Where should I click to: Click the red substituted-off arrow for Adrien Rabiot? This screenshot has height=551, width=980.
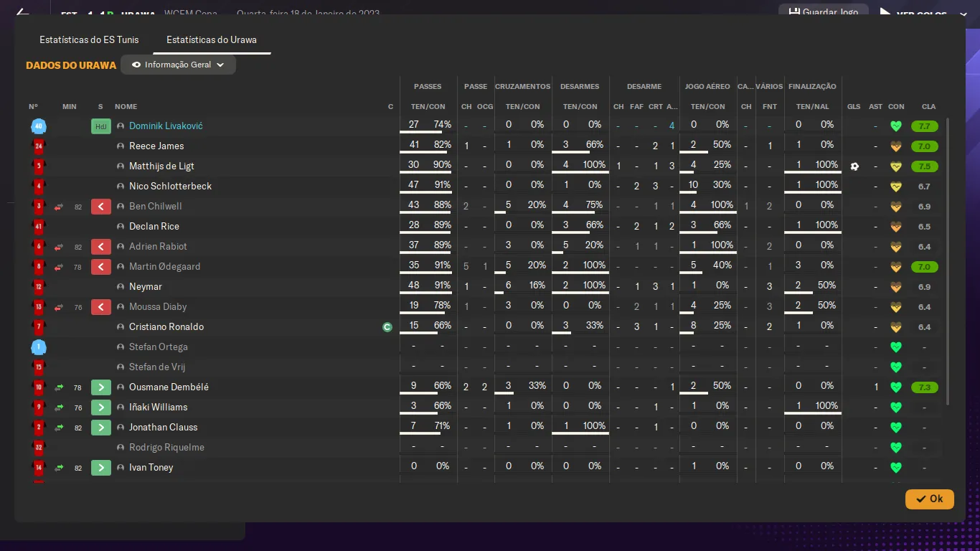click(101, 247)
